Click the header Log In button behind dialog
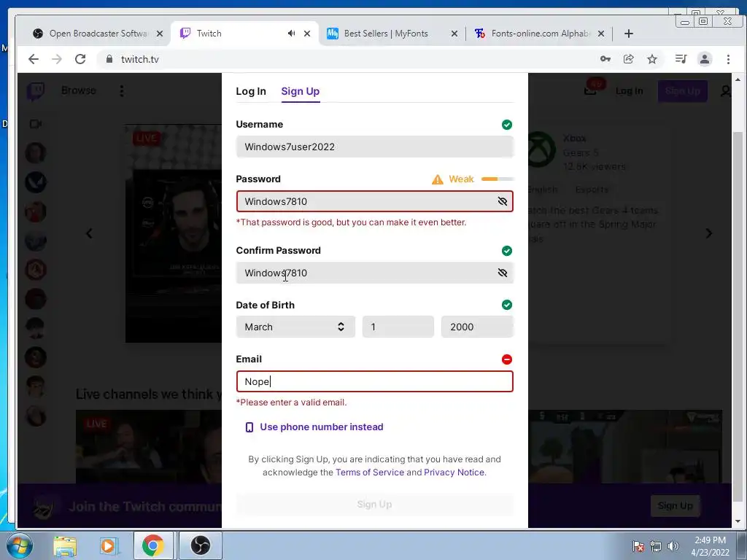Screen dimensions: 747x560 (629, 91)
